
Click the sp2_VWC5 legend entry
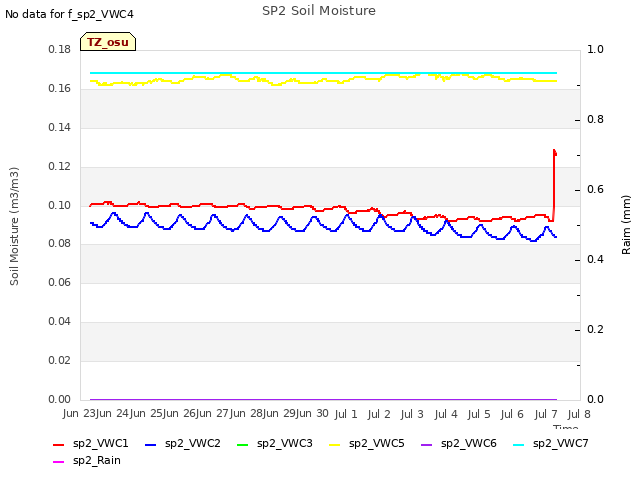[x=367, y=443]
